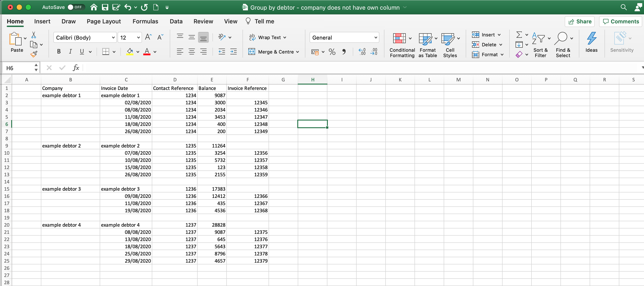Click the Format cells button
The width and height of the screenshot is (644, 286).
click(487, 54)
